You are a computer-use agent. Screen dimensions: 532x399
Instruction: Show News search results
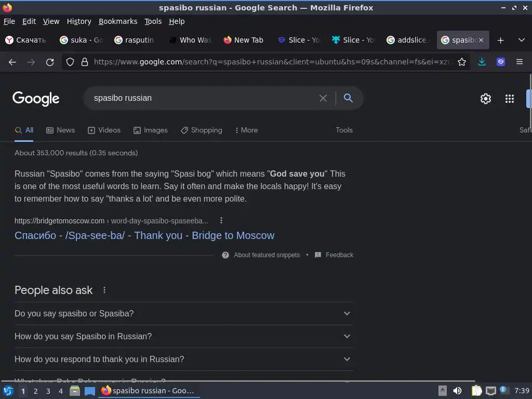(61, 130)
